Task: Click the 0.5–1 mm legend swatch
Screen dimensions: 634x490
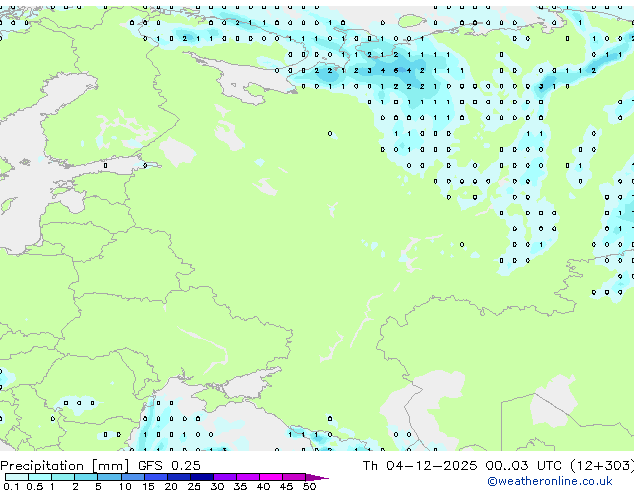Action: coord(40,477)
